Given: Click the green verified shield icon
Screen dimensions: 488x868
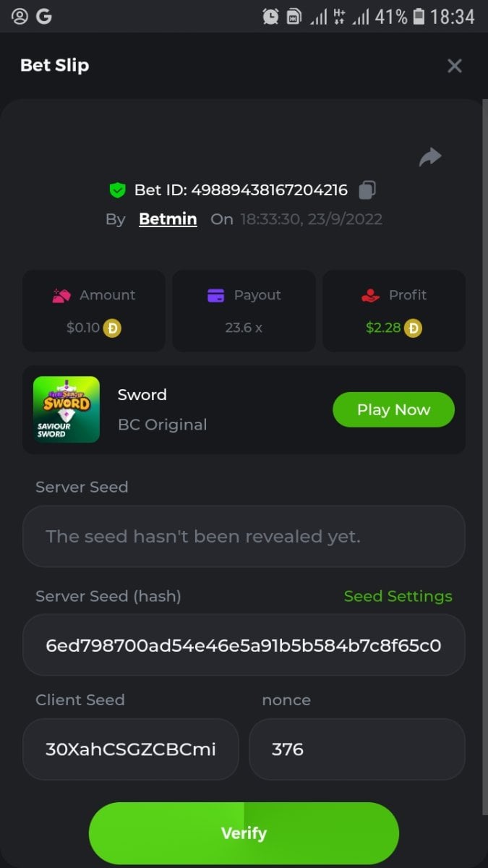Looking at the screenshot, I should click(117, 190).
